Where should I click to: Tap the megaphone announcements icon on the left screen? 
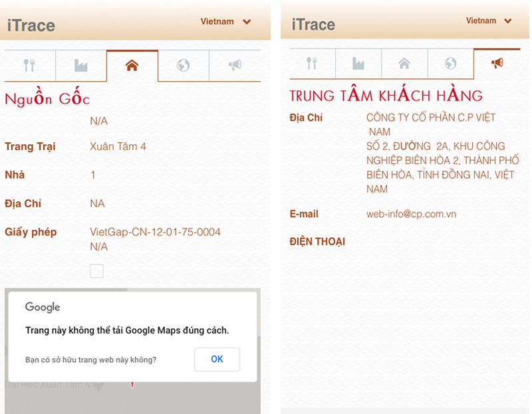click(235, 65)
